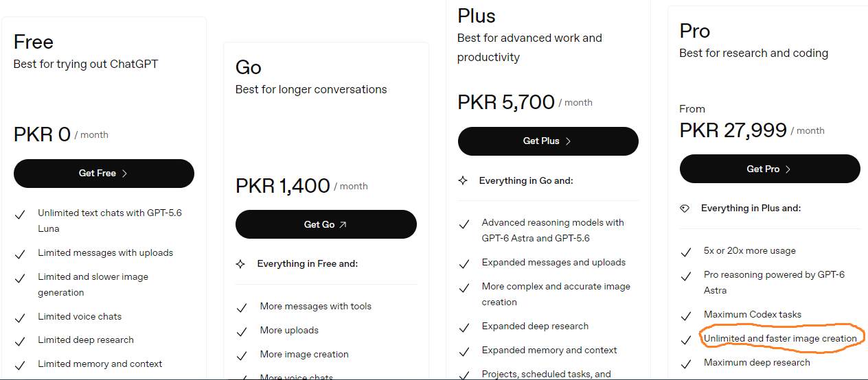Screen dimensions: 868x380
Task: Click the checkmark next to Maximum Codex tasks
Action: pos(686,316)
